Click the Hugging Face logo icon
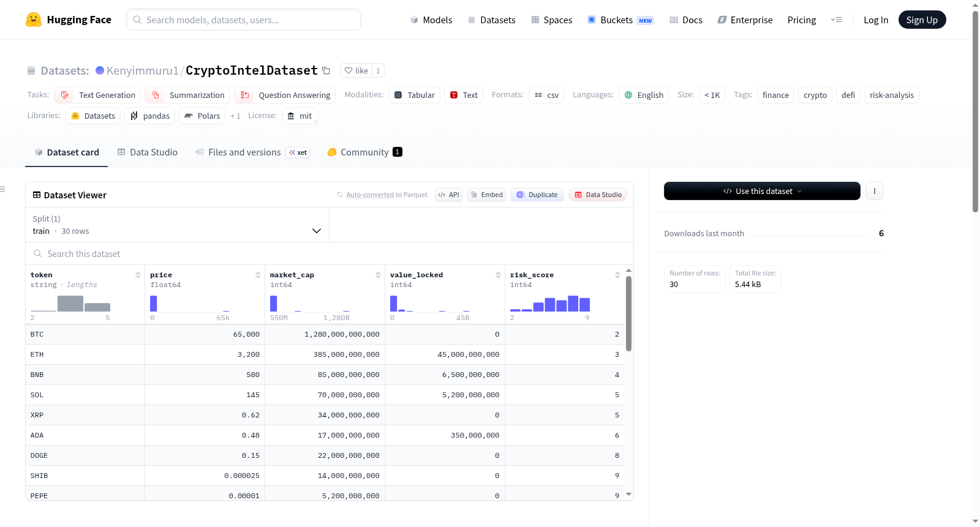 click(34, 20)
